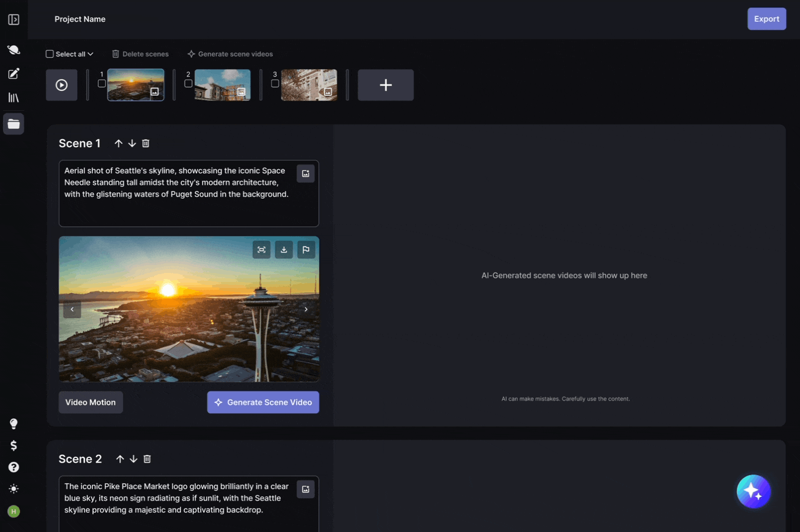This screenshot has width=800, height=532.
Task: Move Scene 2 up with arrow
Action: click(x=120, y=459)
